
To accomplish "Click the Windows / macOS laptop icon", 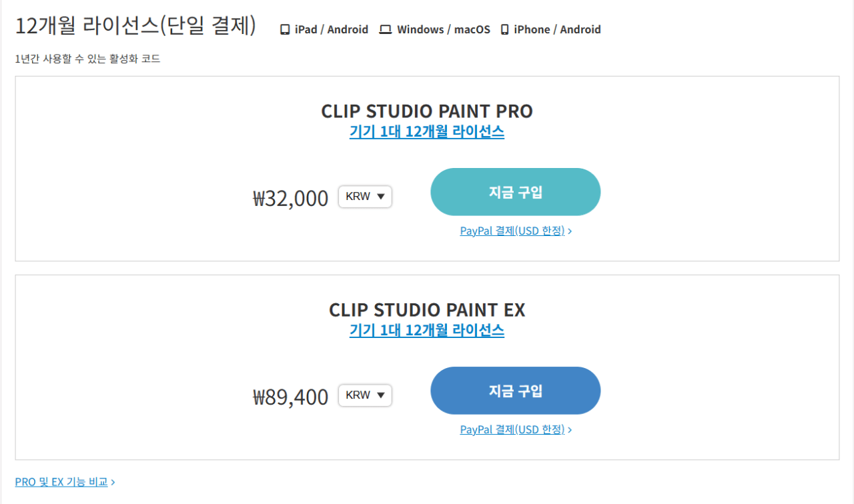I will (x=385, y=29).
